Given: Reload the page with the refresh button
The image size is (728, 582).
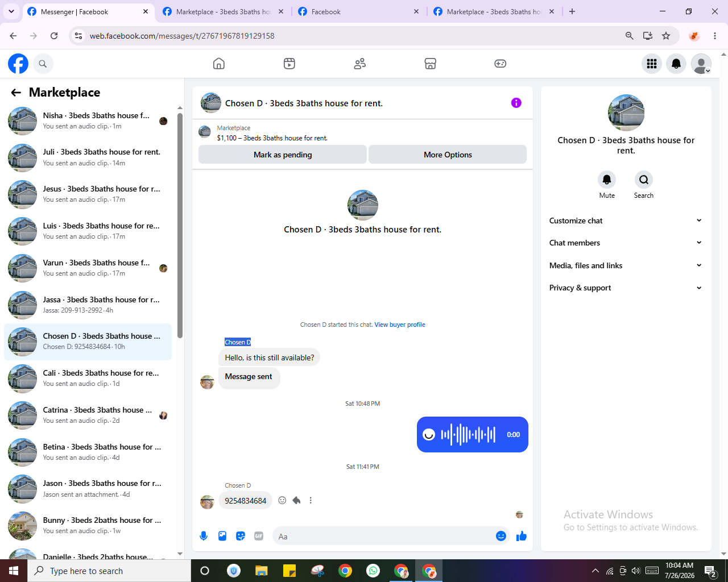Looking at the screenshot, I should (x=54, y=36).
